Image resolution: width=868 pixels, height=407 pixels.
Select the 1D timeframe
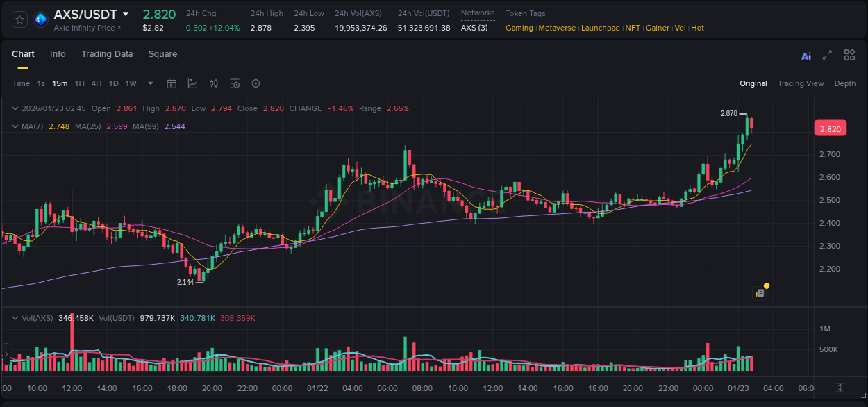pyautogui.click(x=112, y=83)
